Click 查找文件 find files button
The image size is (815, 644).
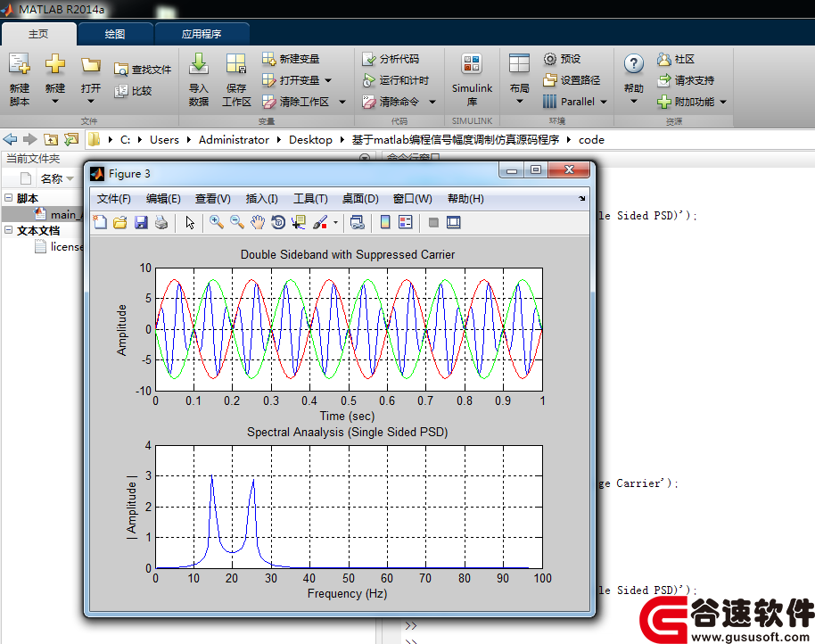click(143, 70)
